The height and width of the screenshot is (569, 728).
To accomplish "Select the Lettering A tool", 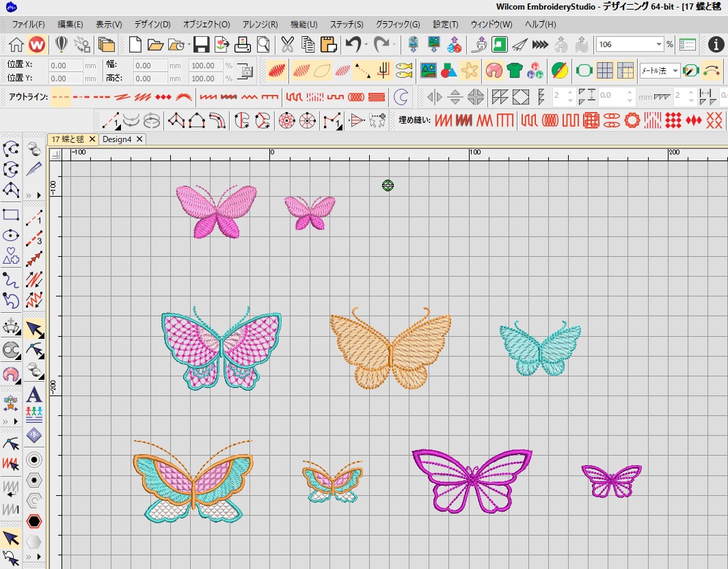I will click(x=34, y=395).
